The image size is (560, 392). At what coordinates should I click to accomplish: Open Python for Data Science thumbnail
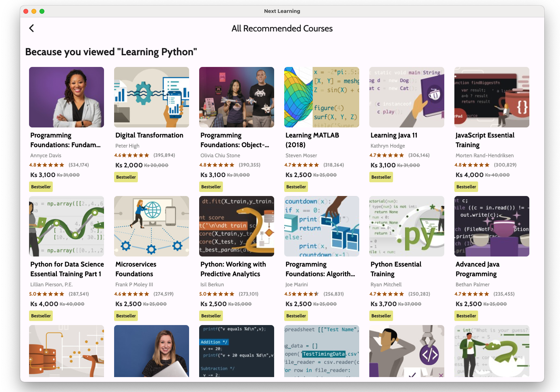click(67, 226)
